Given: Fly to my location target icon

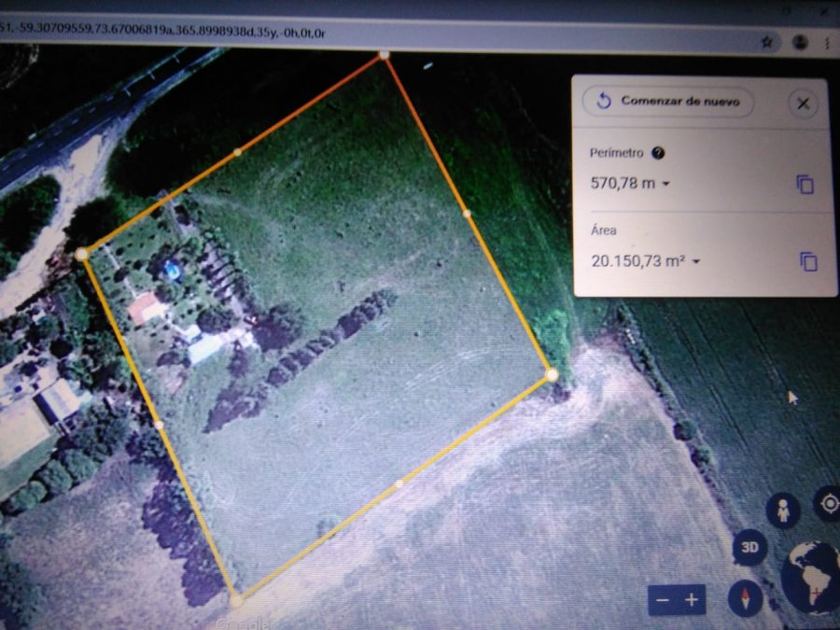Looking at the screenshot, I should pyautogui.click(x=830, y=504).
